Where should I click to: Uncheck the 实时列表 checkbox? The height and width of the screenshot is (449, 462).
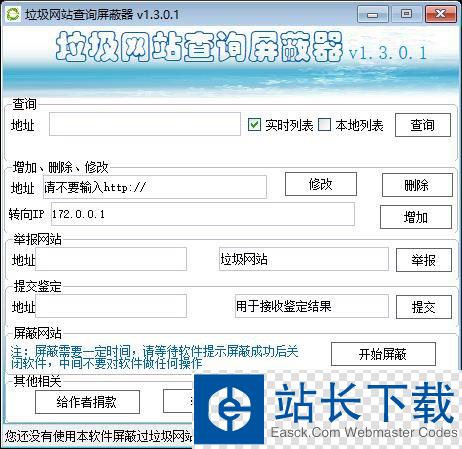[x=254, y=125]
